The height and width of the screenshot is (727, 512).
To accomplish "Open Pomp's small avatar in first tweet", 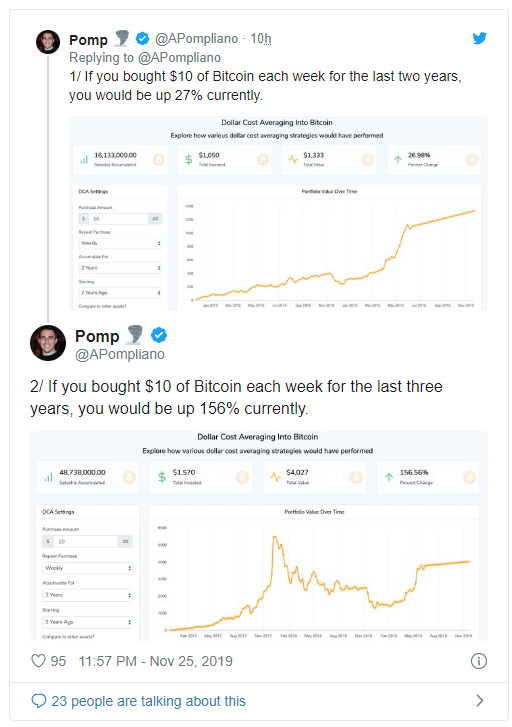I will 48,42.
